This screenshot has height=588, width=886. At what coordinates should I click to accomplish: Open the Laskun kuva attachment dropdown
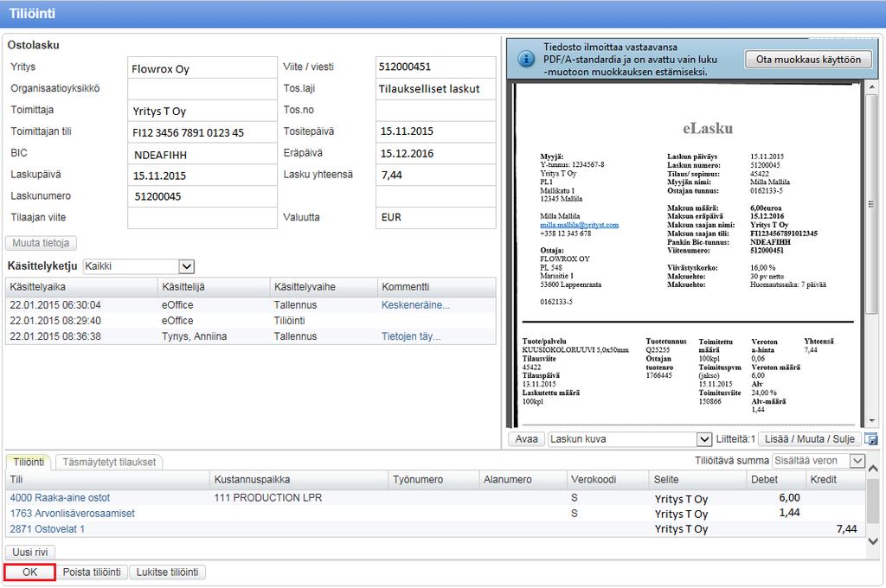[703, 439]
